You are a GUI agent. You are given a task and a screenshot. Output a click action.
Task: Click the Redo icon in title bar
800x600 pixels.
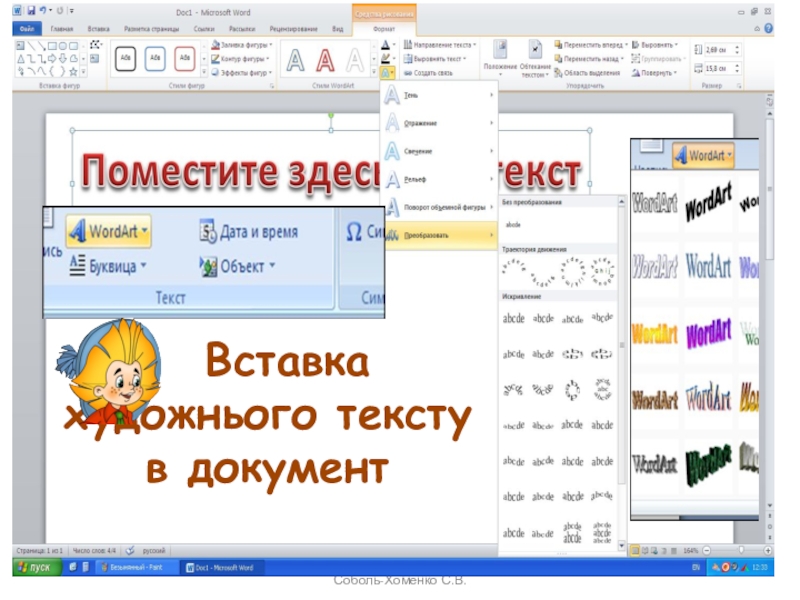60,10
